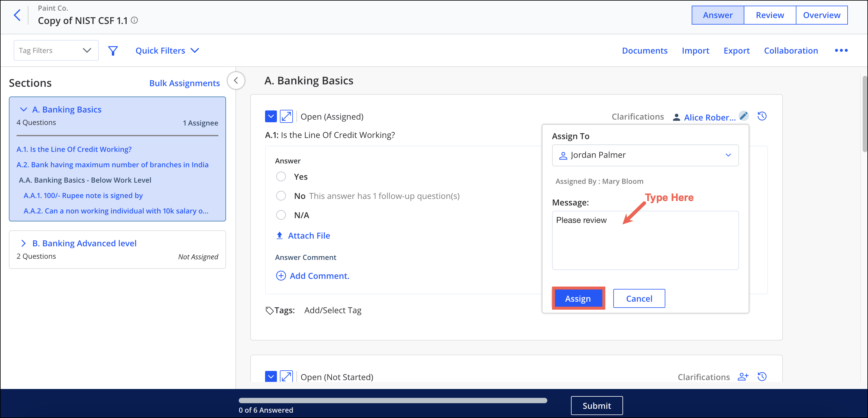This screenshot has height=418, width=868.
Task: Open the three-dots more options menu
Action: point(841,51)
